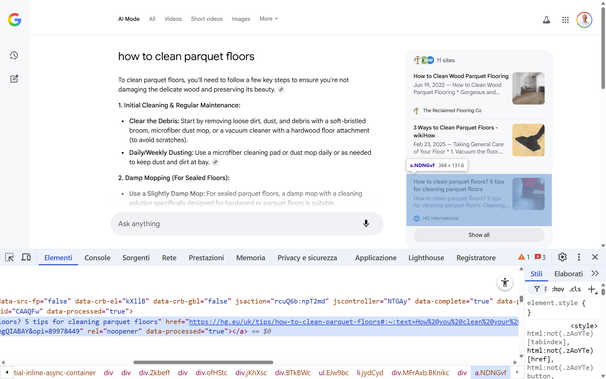Select div.BTkBWc breadcrumb
The width and height of the screenshot is (606, 379).
point(293,373)
